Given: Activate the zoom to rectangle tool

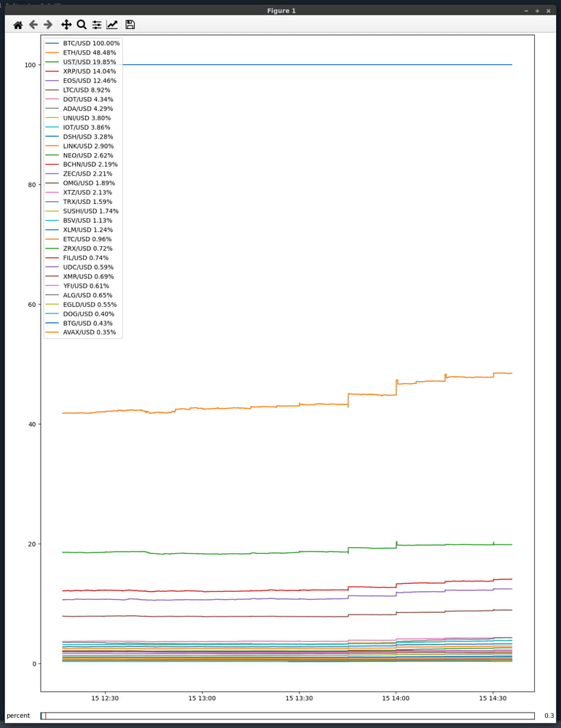Looking at the screenshot, I should tap(82, 25).
